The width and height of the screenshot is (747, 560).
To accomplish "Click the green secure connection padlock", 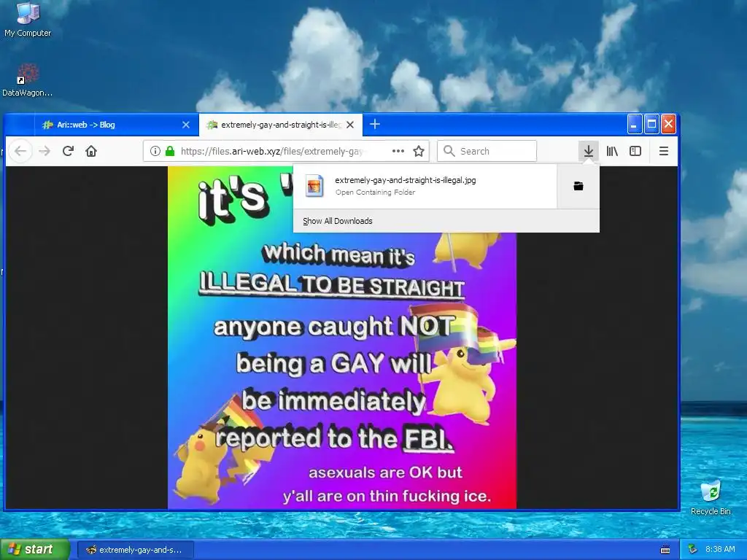I will coord(169,152).
